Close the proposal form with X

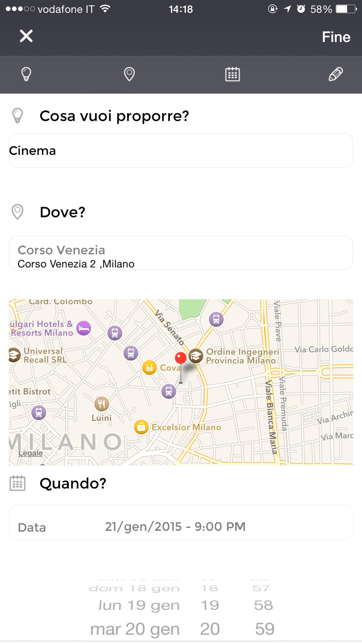26,36
